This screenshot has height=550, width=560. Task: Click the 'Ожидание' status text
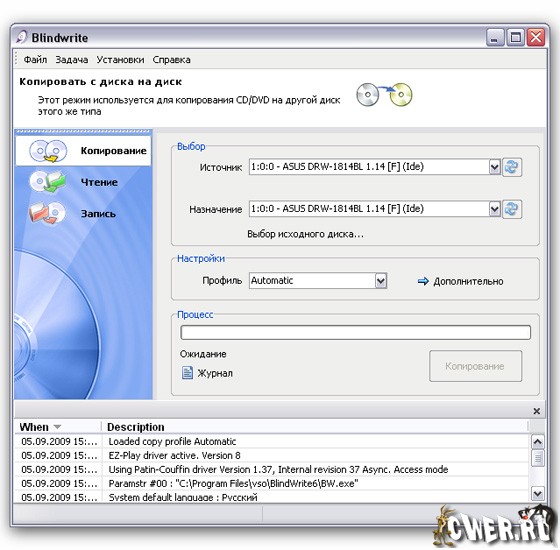[203, 354]
